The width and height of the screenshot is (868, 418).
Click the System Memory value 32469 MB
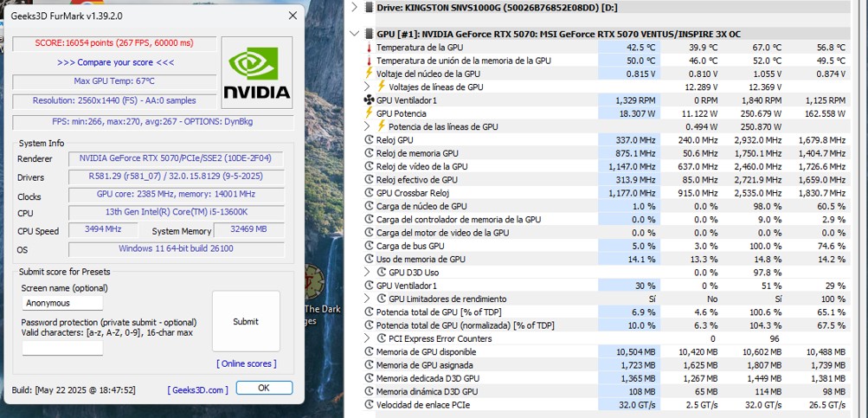(249, 229)
